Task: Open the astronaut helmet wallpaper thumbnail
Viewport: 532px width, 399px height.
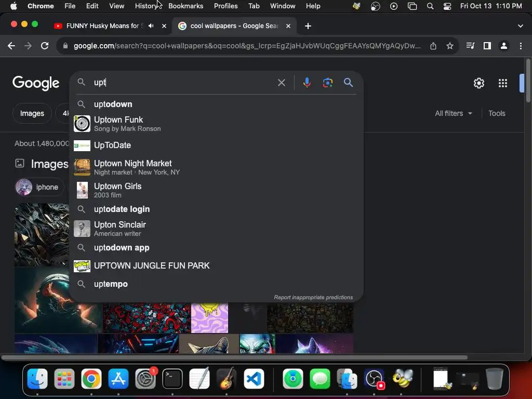Action: (x=58, y=300)
